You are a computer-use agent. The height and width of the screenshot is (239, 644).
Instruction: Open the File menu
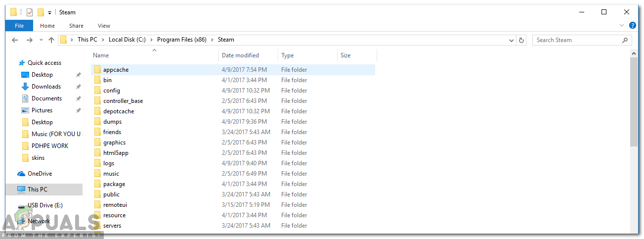click(x=19, y=26)
